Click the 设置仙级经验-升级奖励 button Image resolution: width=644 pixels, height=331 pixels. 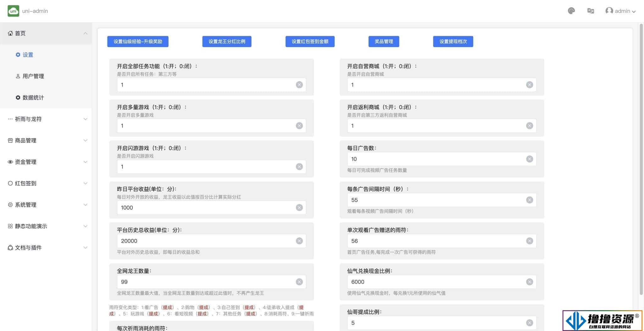(138, 41)
